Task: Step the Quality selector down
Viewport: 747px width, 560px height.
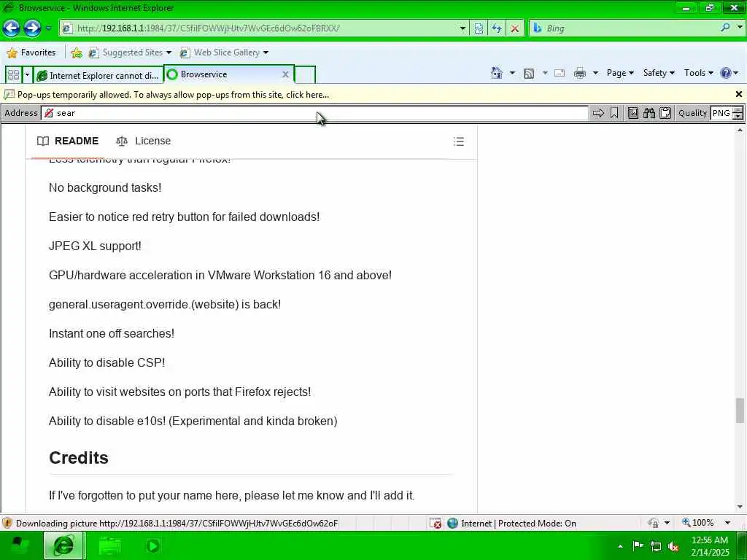Action: 738,116
